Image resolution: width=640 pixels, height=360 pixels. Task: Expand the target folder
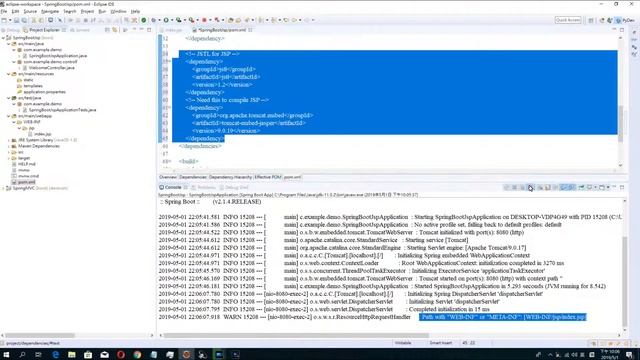[9, 158]
